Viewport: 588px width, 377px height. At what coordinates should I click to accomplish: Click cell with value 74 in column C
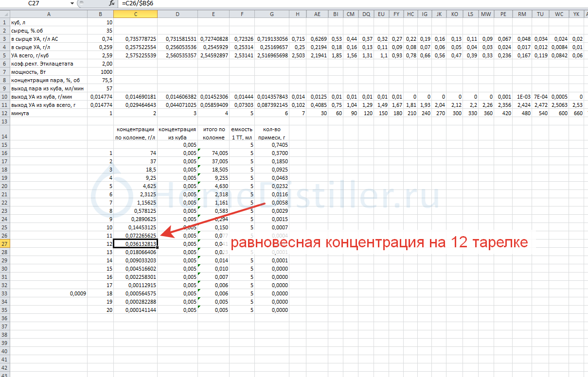click(135, 153)
